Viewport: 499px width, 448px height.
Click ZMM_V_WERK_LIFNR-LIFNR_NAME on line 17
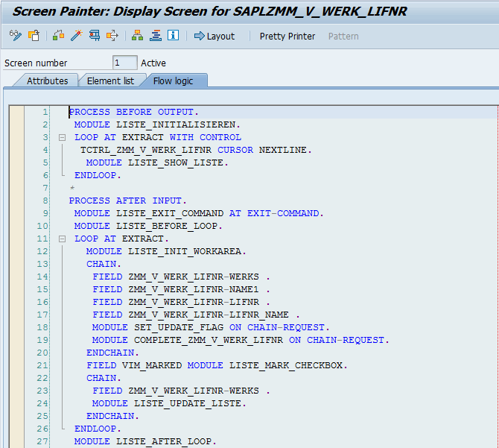(x=209, y=315)
